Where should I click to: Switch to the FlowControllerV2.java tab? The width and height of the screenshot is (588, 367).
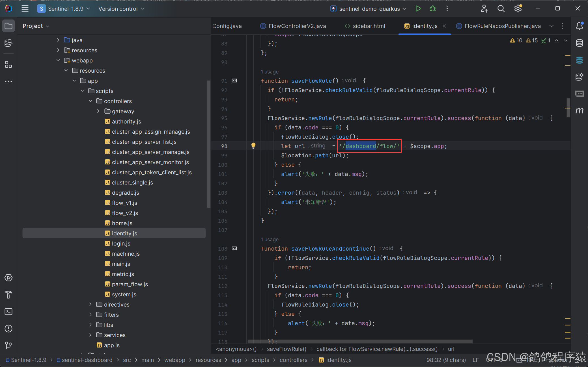coord(297,26)
